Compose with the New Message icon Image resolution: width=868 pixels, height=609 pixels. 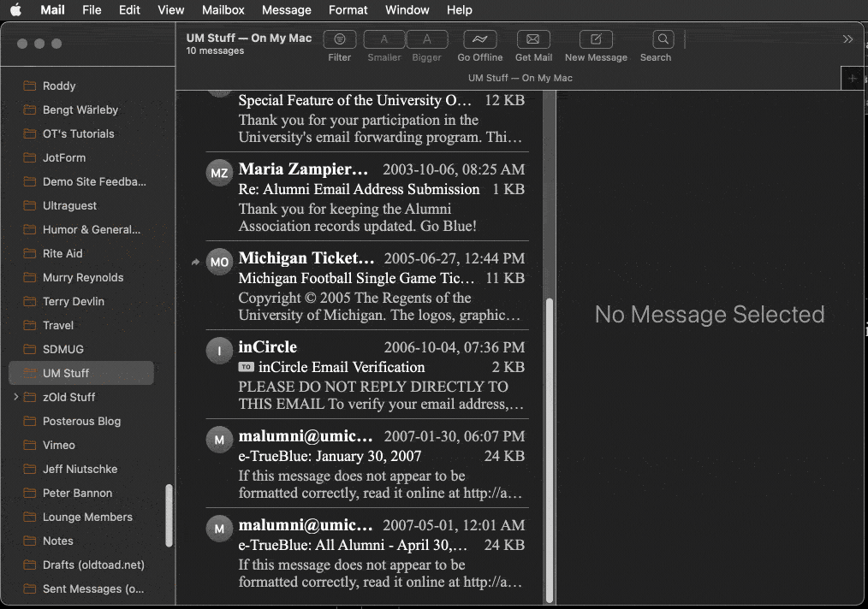tap(596, 39)
